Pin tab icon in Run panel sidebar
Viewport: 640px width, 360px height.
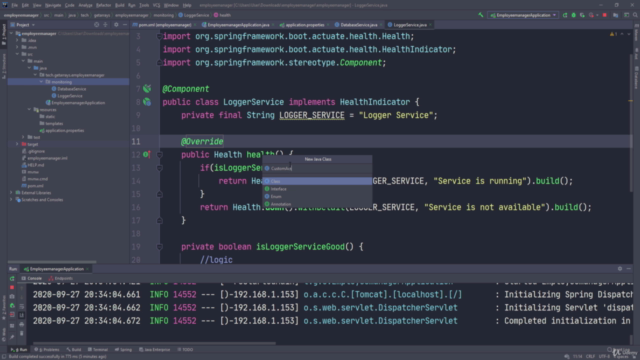pyautogui.click(x=12, y=337)
